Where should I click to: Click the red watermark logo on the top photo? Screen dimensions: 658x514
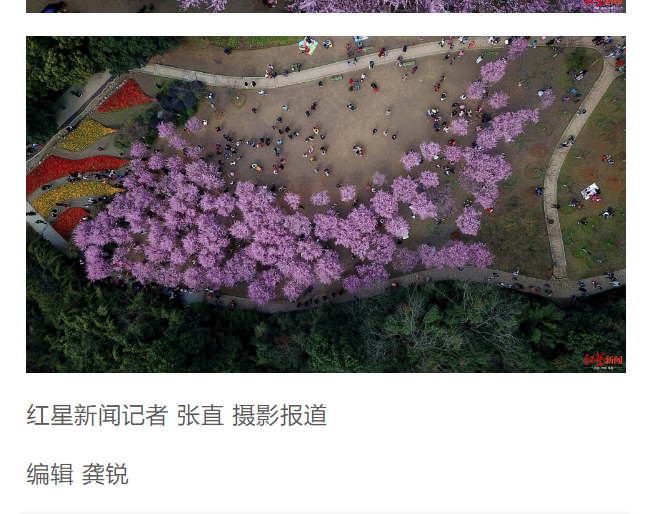[603, 3]
